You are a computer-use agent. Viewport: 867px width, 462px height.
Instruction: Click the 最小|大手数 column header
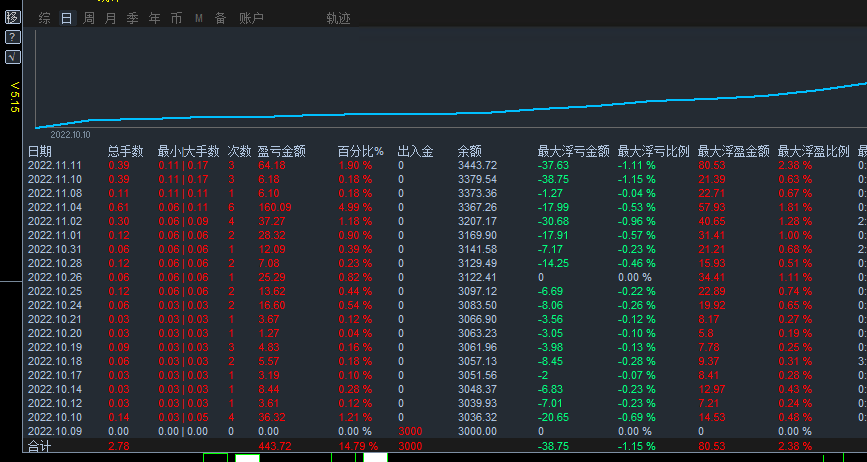[x=189, y=151]
